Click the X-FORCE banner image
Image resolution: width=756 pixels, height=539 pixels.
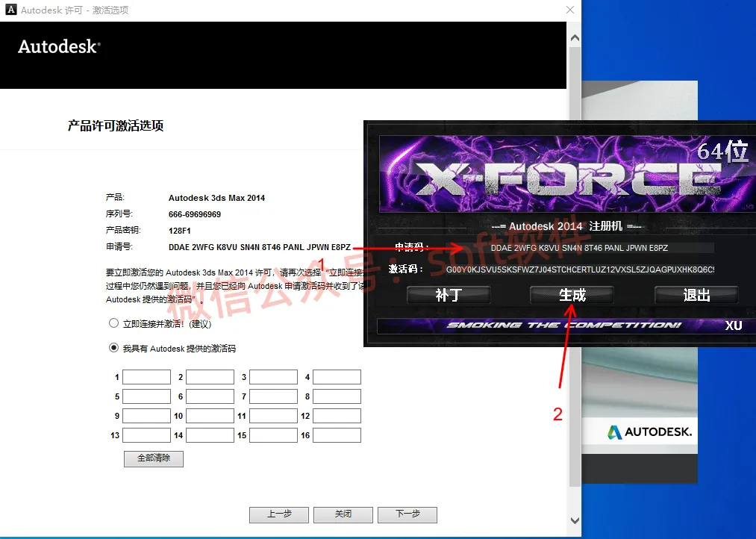[x=567, y=174]
